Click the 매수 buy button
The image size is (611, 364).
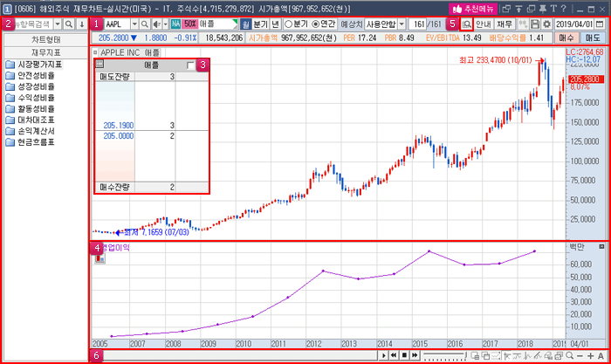[x=566, y=38]
